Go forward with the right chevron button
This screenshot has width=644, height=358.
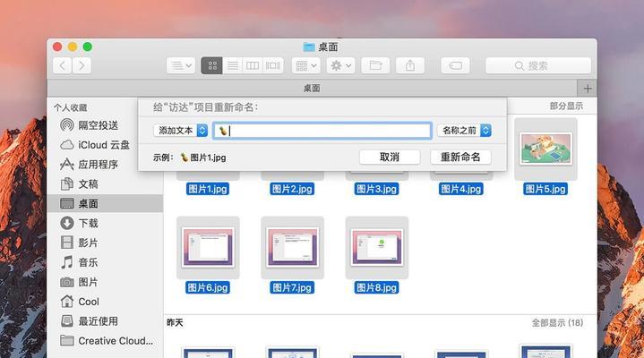click(82, 65)
